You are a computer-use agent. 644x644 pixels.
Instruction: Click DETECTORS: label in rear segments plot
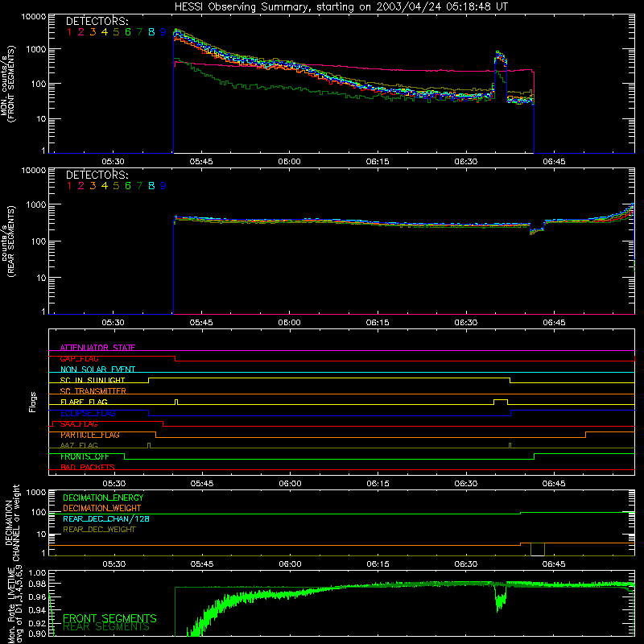pyautogui.click(x=97, y=175)
